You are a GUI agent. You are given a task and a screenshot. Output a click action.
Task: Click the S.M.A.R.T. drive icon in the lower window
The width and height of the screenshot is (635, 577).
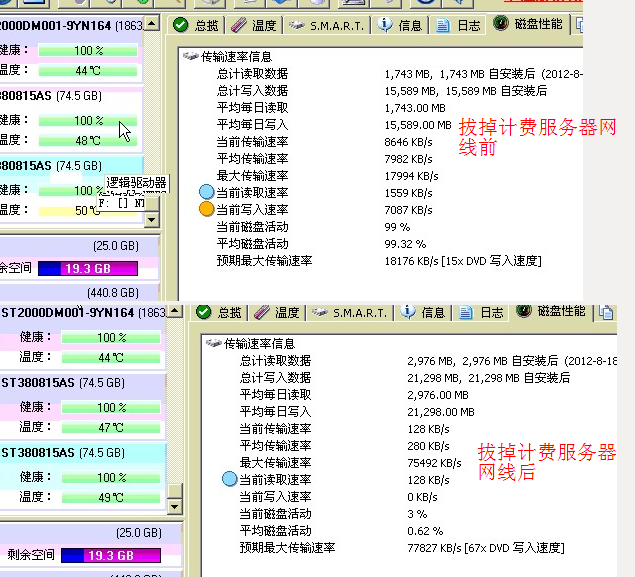[x=320, y=312]
